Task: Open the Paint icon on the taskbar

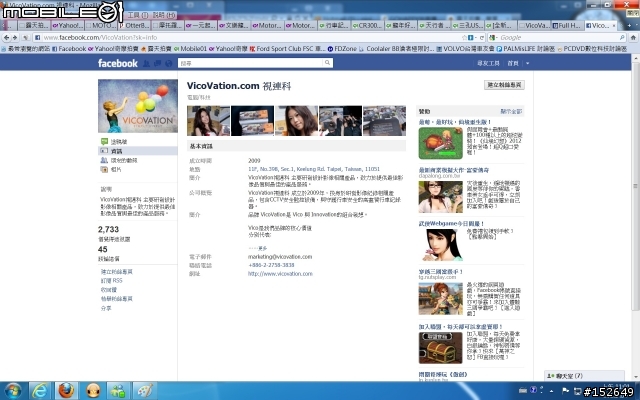Action: [x=145, y=391]
